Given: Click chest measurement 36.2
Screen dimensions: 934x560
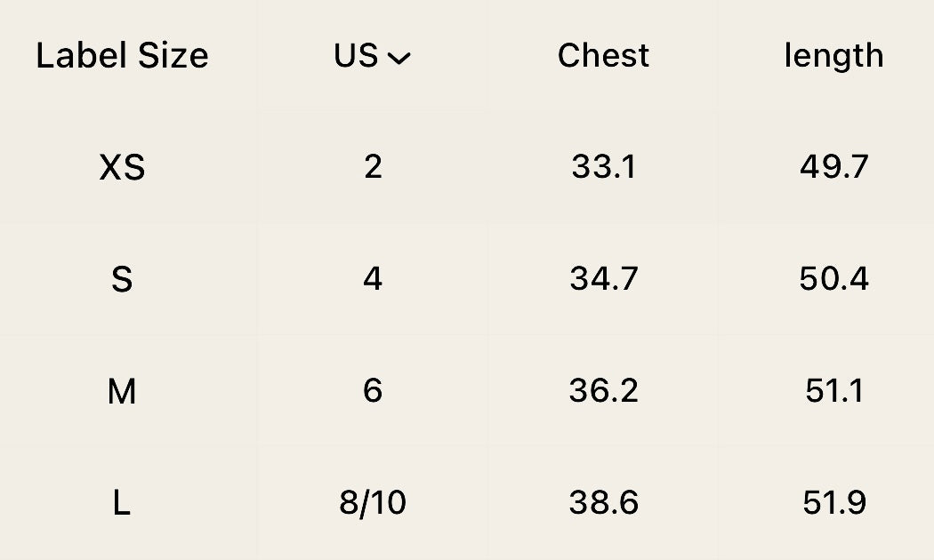Looking at the screenshot, I should [x=603, y=391].
